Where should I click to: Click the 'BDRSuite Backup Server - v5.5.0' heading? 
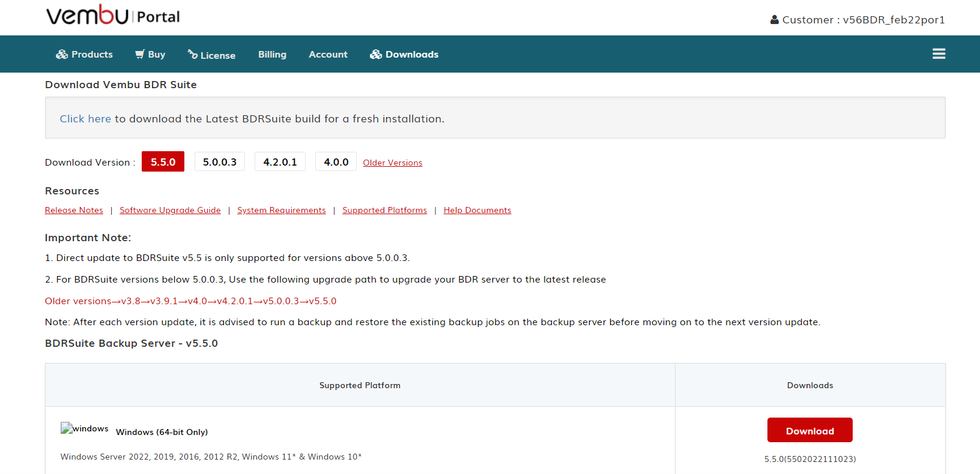(132, 343)
